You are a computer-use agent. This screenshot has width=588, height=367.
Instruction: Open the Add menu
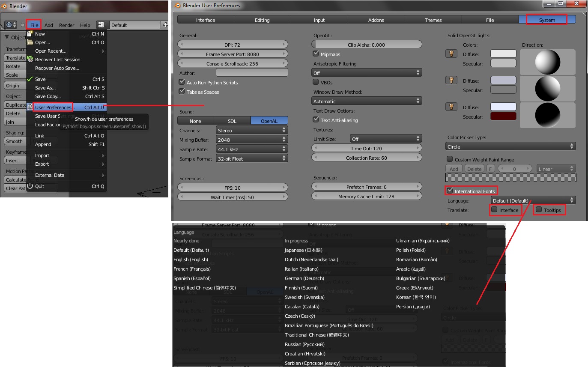pyautogui.click(x=49, y=25)
